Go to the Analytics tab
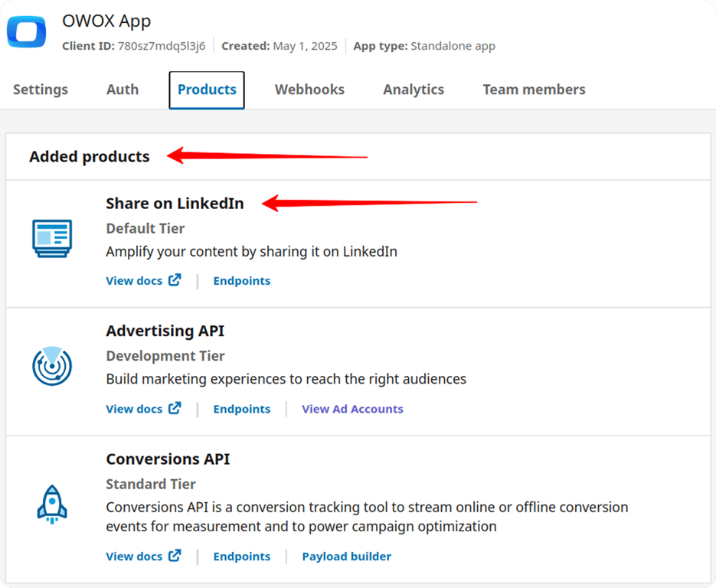Image resolution: width=716 pixels, height=588 pixels. [414, 90]
